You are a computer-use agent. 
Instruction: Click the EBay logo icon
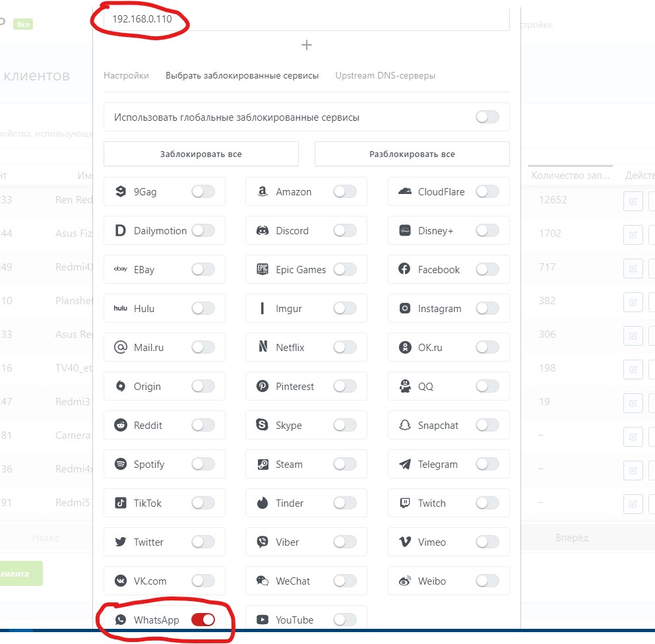pos(120,269)
